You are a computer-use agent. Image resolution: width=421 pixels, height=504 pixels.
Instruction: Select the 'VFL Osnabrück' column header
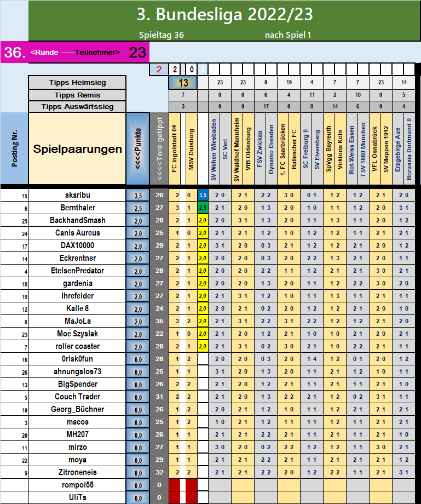(x=375, y=148)
